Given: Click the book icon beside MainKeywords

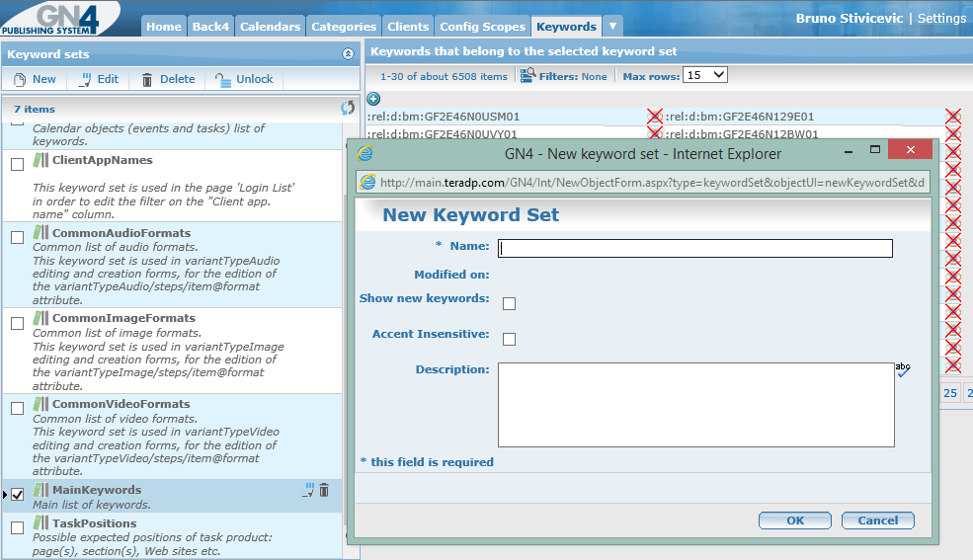Looking at the screenshot, I should pos(41,490).
